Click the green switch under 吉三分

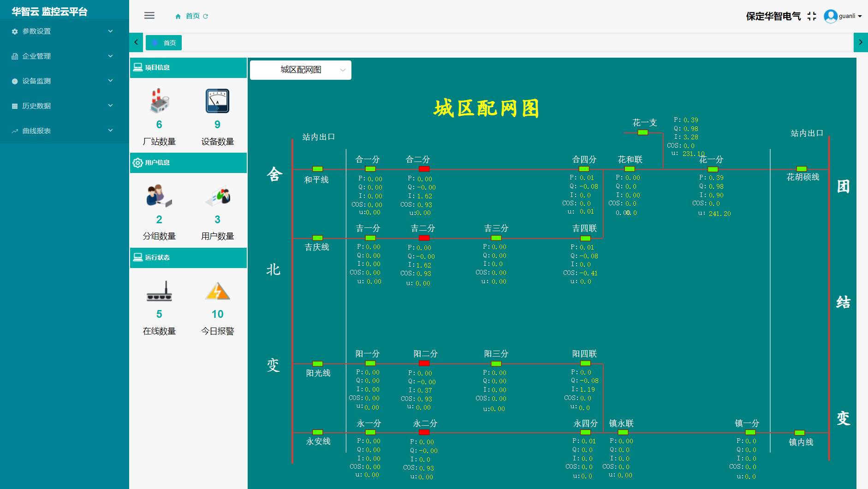pos(496,238)
